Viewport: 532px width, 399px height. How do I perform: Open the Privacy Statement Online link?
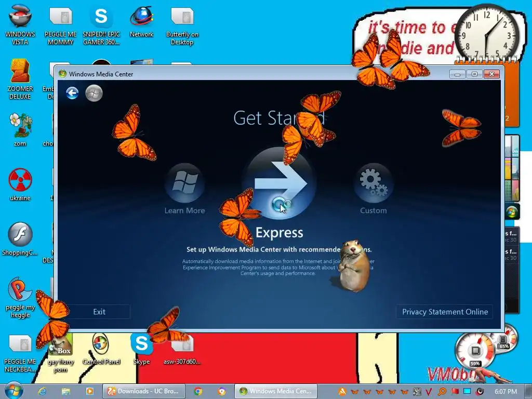[445, 312]
